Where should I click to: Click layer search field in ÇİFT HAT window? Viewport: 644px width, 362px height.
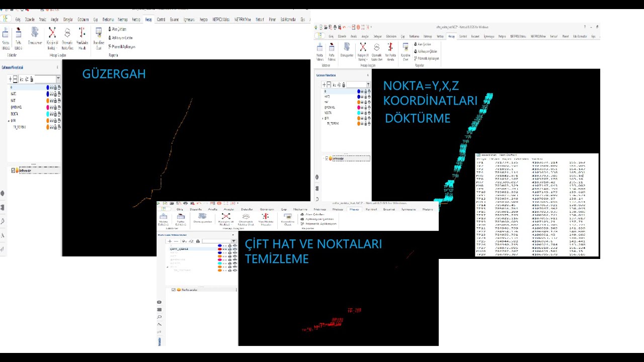click(x=216, y=241)
